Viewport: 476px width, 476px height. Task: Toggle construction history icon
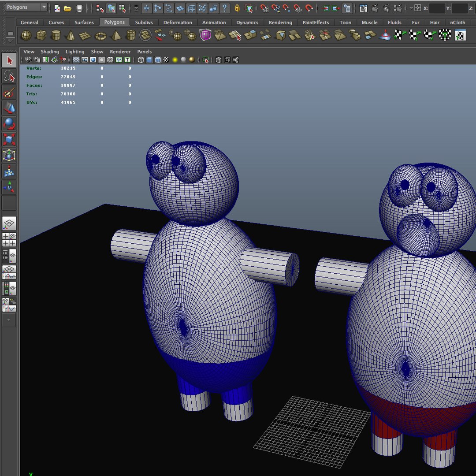347,8
